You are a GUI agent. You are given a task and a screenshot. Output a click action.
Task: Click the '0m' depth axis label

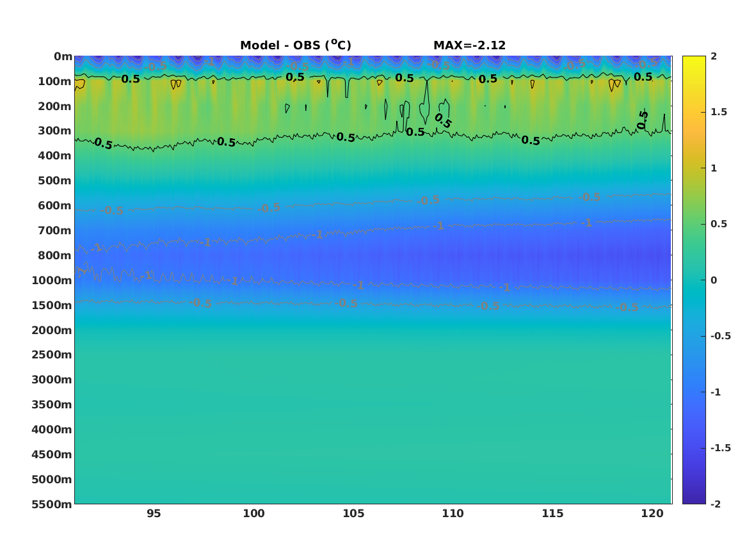click(63, 57)
